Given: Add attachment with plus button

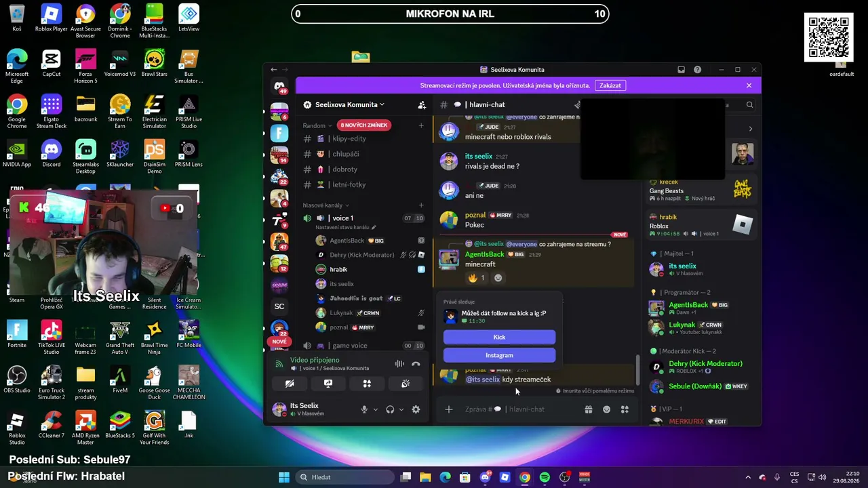Looking at the screenshot, I should click(x=448, y=409).
